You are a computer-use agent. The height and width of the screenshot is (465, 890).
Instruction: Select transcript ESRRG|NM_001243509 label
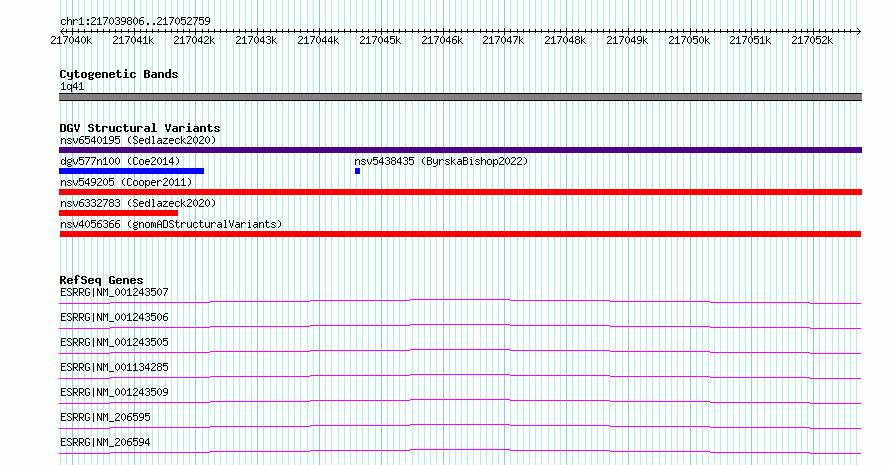(114, 392)
